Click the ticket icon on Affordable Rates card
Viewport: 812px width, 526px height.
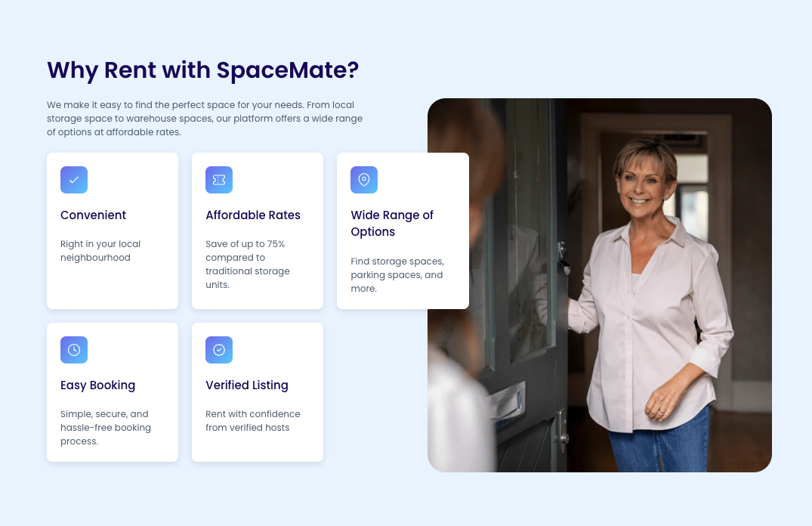coord(219,180)
